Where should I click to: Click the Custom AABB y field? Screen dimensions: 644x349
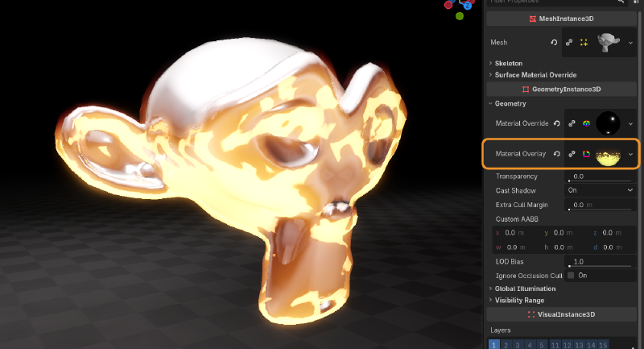(x=565, y=233)
